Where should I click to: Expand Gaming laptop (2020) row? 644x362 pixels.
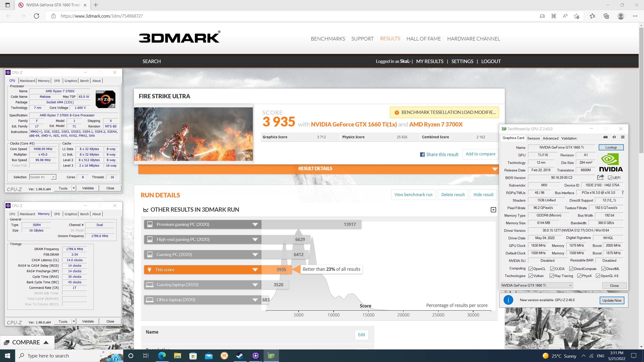tap(255, 285)
